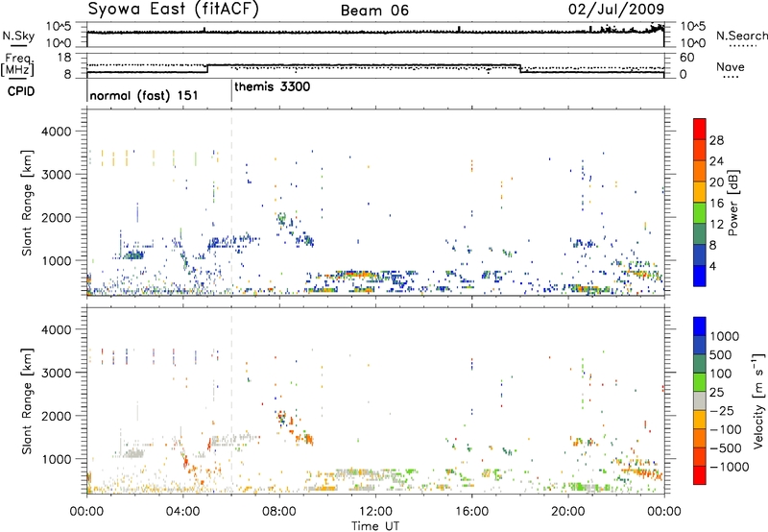The height and width of the screenshot is (532, 768).
Task: Click the time axis label 20:00
Action: pos(568,512)
